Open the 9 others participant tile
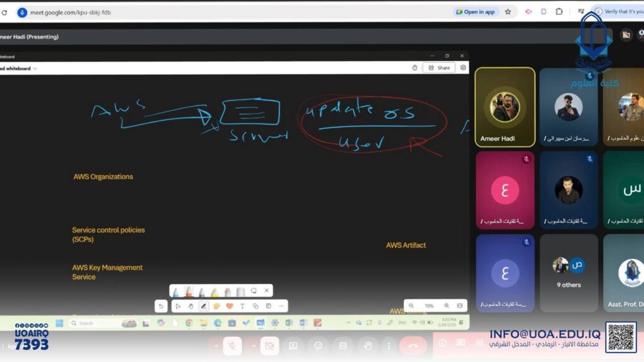 569,273
